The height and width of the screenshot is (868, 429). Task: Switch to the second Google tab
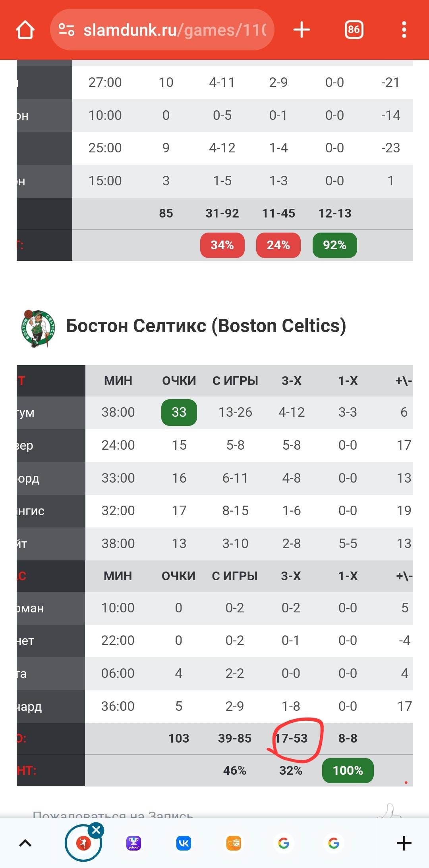tap(334, 843)
